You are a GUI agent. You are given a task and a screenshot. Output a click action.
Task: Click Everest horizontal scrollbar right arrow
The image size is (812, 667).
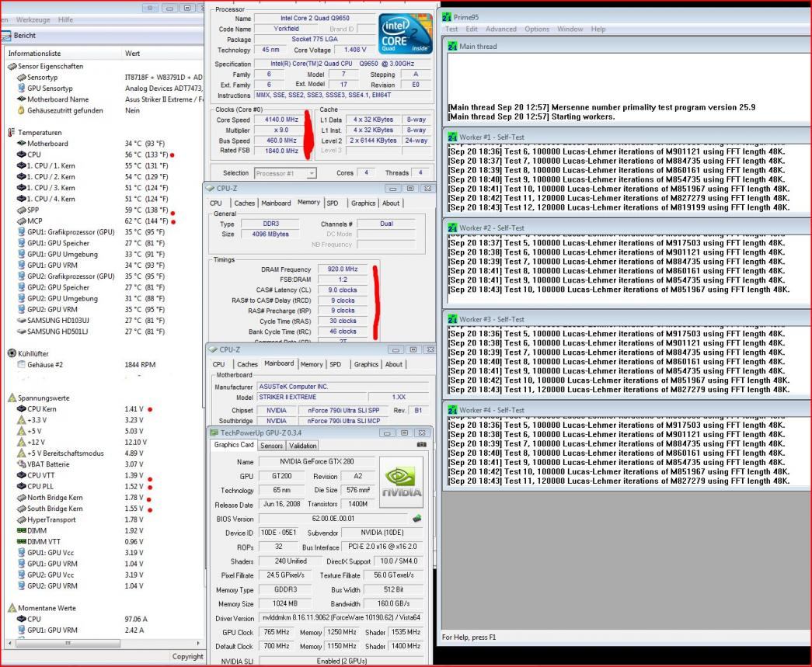[x=198, y=643]
